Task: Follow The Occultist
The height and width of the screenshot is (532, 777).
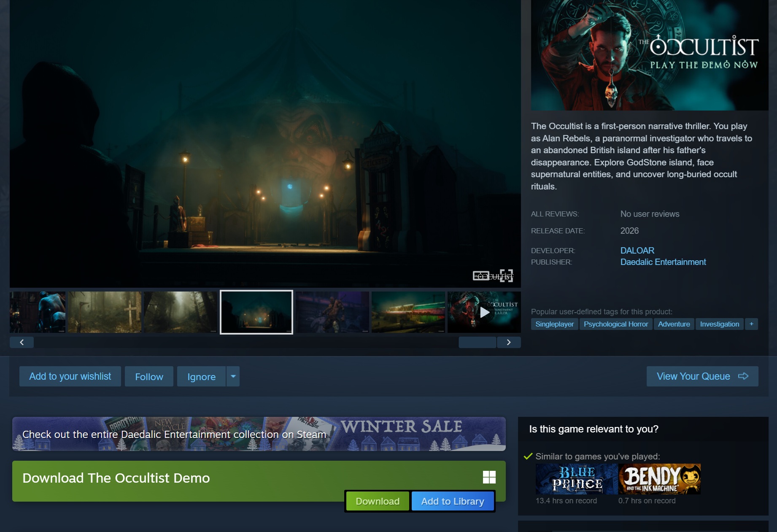Action: [149, 376]
